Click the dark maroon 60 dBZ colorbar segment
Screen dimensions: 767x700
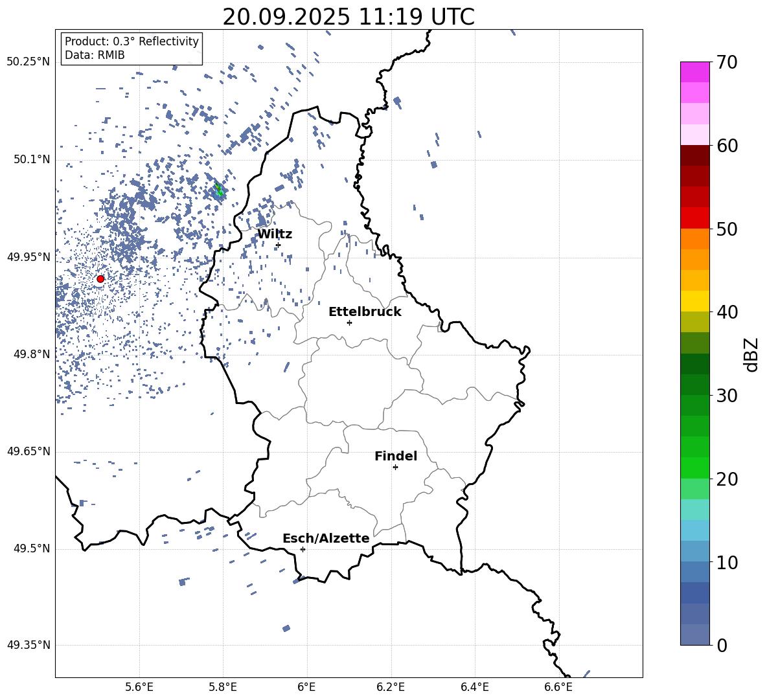694,155
